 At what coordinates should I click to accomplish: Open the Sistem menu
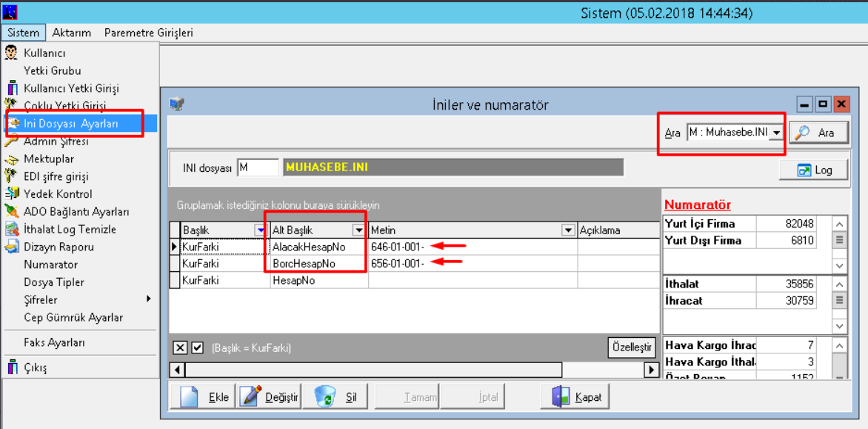(24, 33)
